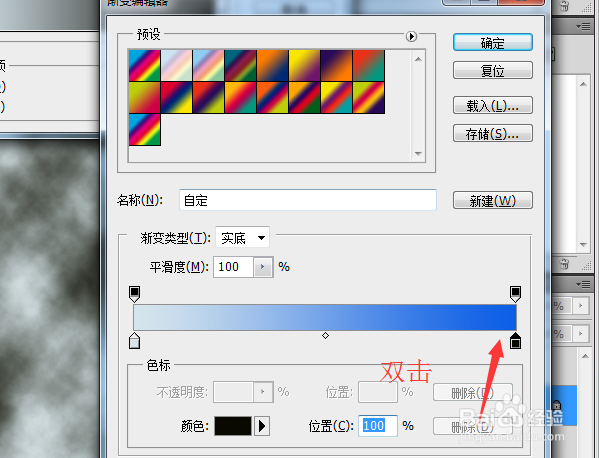Confirm with the 确定 button
The image size is (599, 458).
[x=493, y=42]
